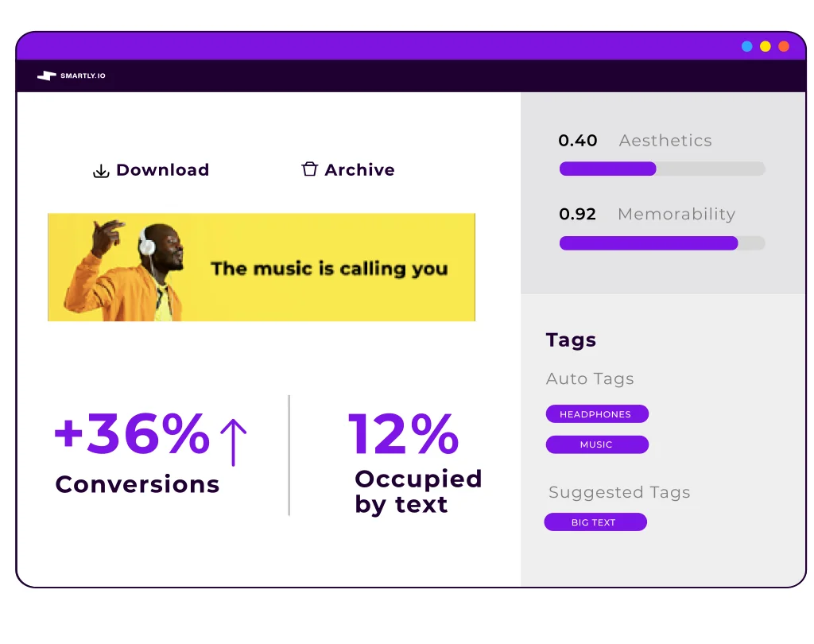814x644 pixels.
Task: Select the Aesthetics metric label
Action: (x=665, y=141)
